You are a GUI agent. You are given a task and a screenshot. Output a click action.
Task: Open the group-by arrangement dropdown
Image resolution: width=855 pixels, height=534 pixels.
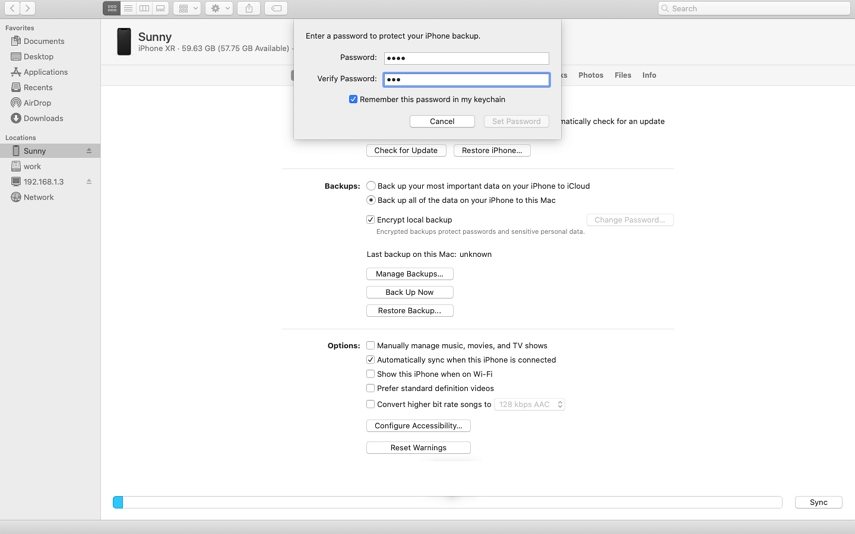187,8
